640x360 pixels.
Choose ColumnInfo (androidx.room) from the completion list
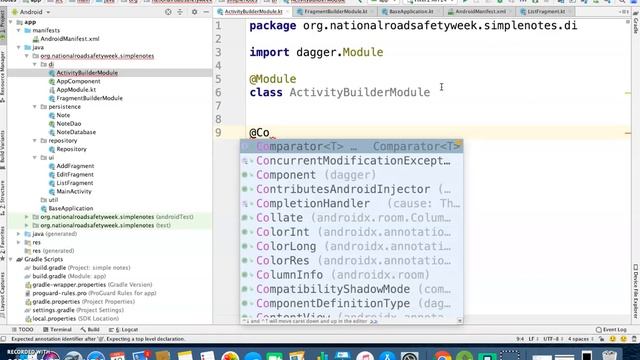coord(351,275)
